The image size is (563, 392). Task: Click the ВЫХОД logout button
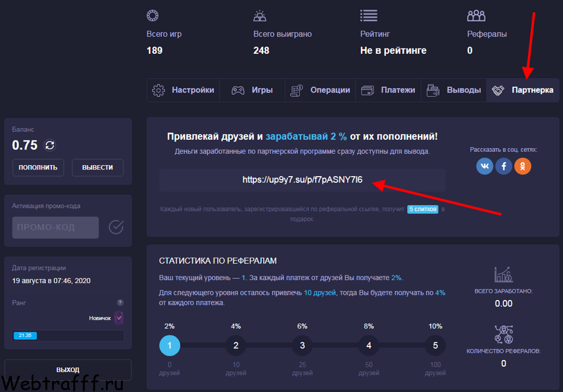[x=68, y=370]
